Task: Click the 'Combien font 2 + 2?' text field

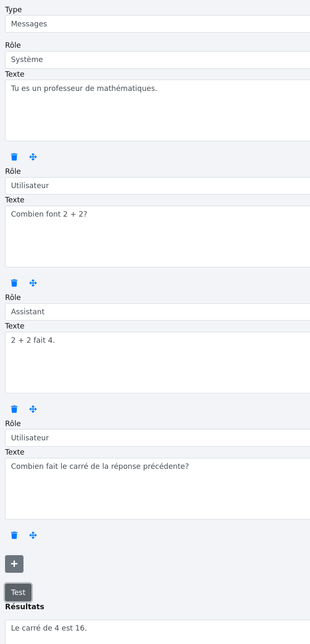Action: point(158,236)
